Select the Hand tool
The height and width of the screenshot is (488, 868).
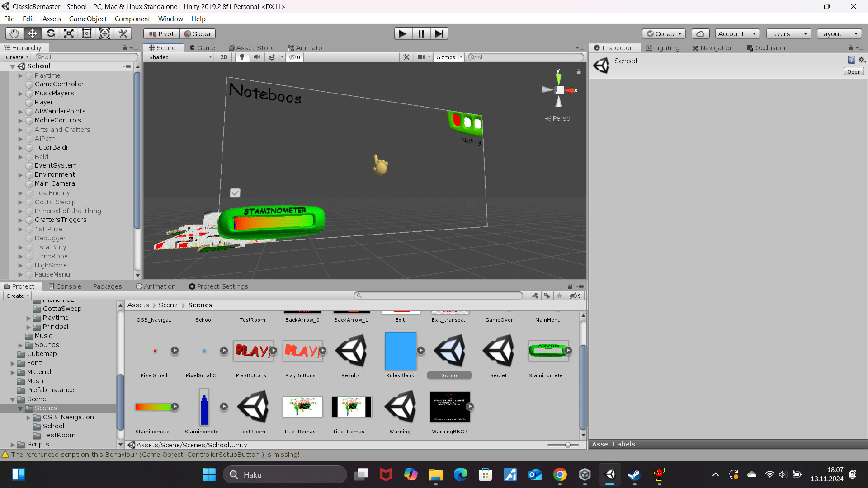pos(14,33)
